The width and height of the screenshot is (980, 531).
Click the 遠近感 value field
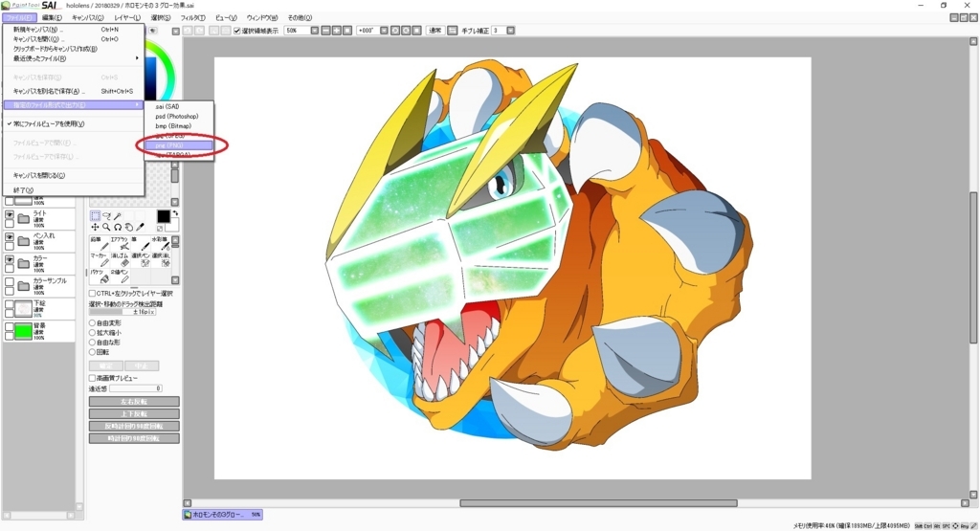tap(136, 388)
